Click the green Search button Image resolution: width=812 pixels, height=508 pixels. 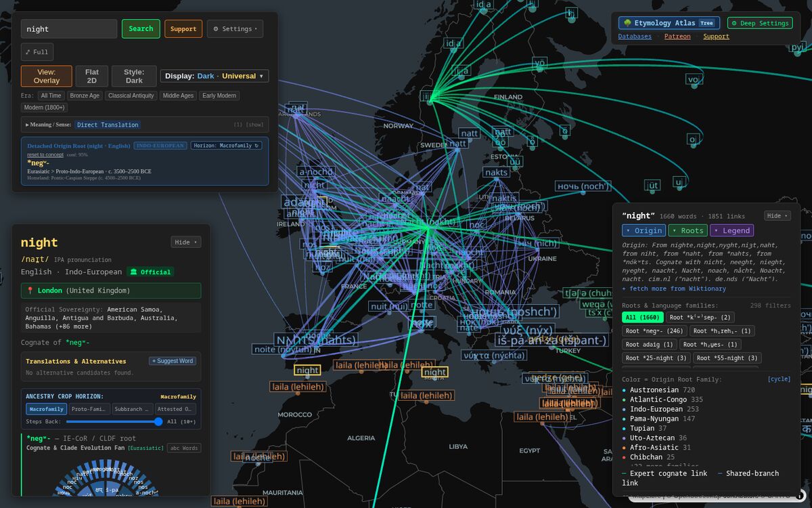click(x=141, y=29)
